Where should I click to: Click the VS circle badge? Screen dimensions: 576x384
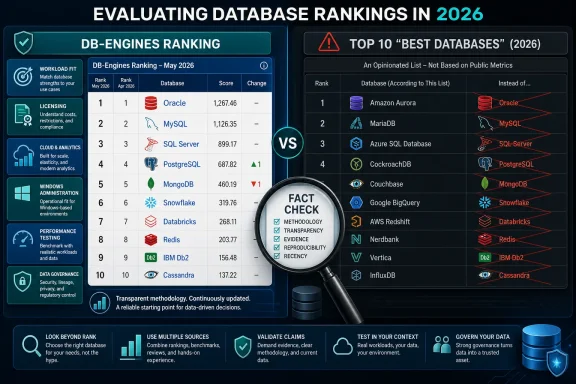[x=288, y=143]
